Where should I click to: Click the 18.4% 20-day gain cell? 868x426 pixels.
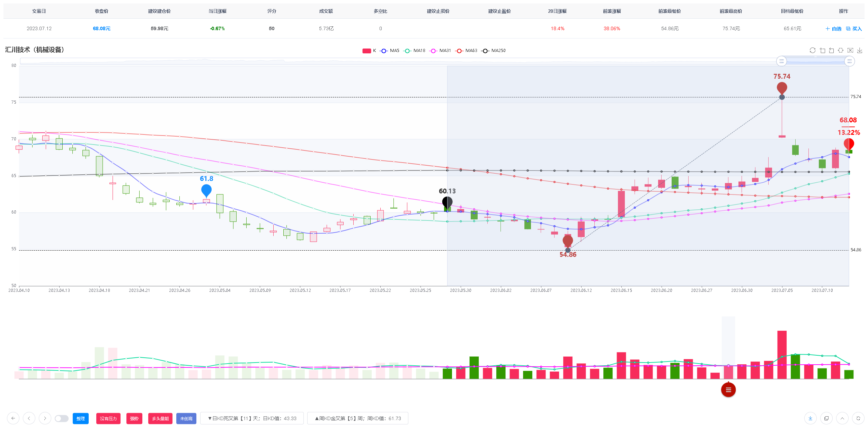[557, 28]
